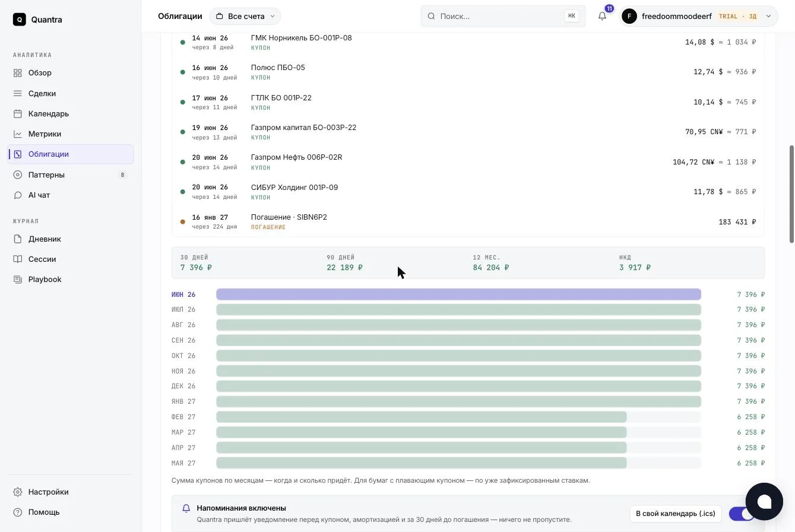Open the freedoommoodeerf user menu chevron
Image resolution: width=795 pixels, height=532 pixels.
pyautogui.click(x=768, y=16)
